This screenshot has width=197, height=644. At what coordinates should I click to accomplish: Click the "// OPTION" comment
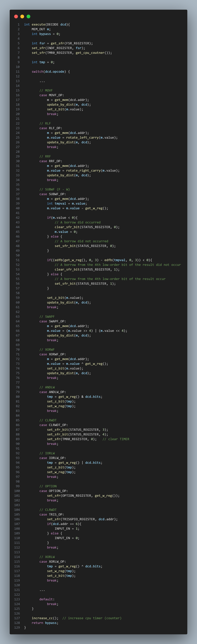[48, 486]
